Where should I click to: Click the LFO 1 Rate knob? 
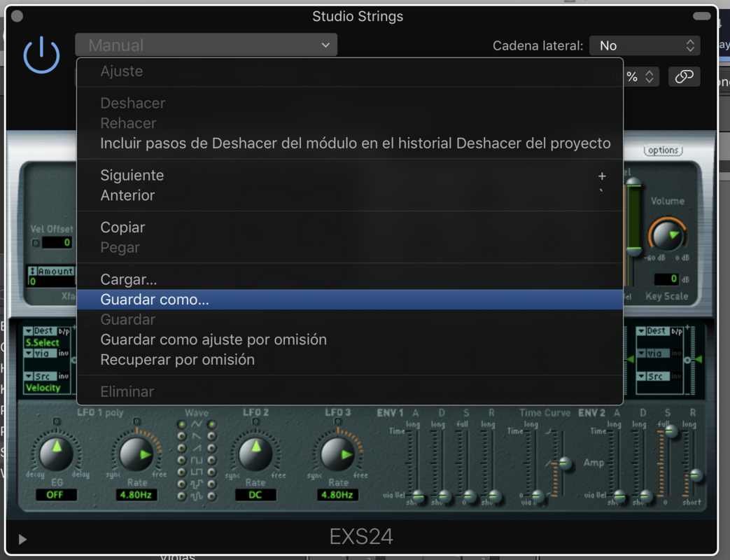tap(136, 454)
